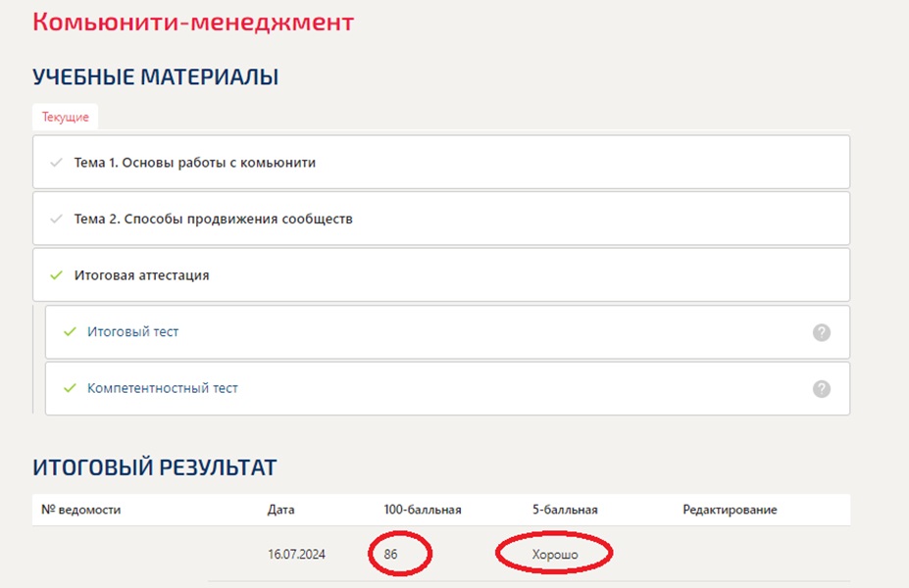The width and height of the screenshot is (909, 588).
Task: Click the Редактирование column header
Action: 730,510
